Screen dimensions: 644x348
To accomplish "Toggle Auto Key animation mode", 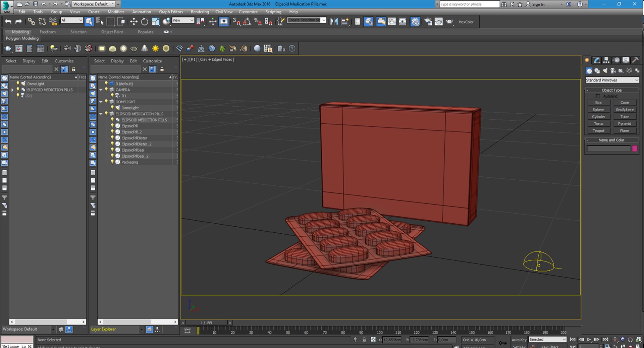I will [x=519, y=340].
